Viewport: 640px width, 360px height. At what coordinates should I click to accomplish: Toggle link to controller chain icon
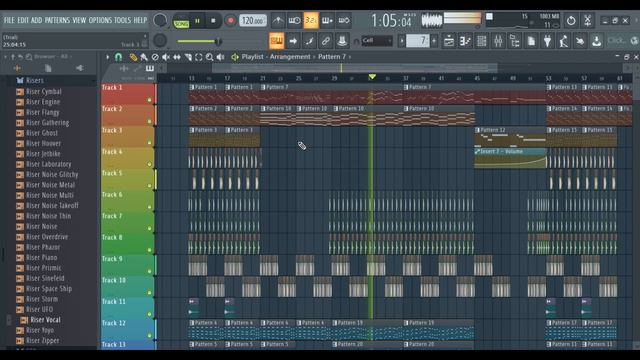click(x=326, y=41)
